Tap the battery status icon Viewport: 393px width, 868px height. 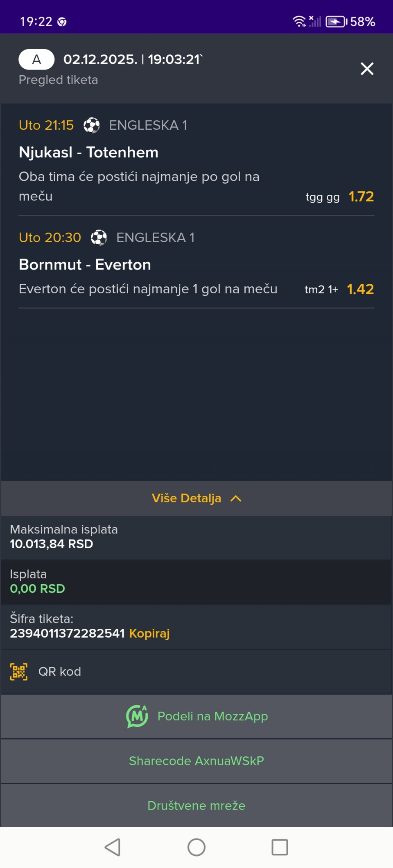coord(336,22)
